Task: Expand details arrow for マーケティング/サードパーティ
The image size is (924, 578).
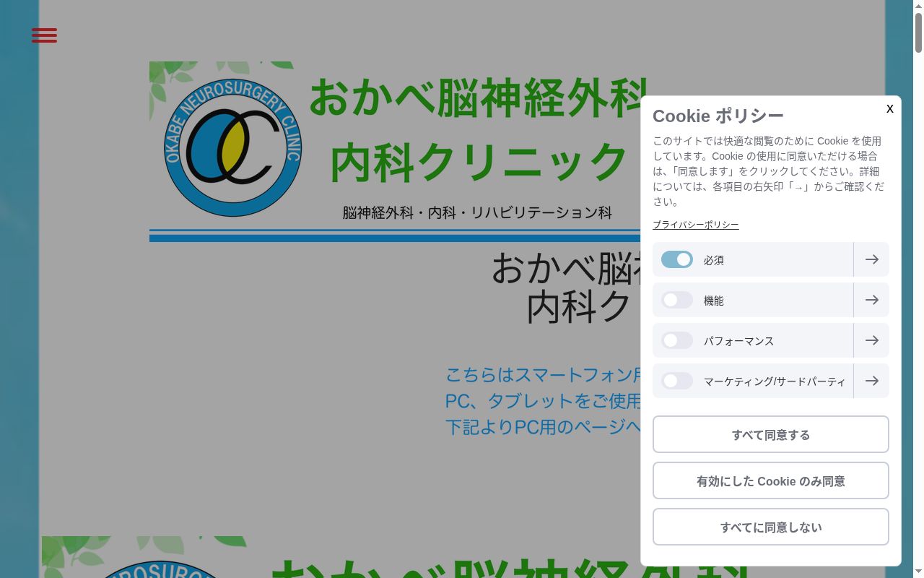Action: [871, 381]
